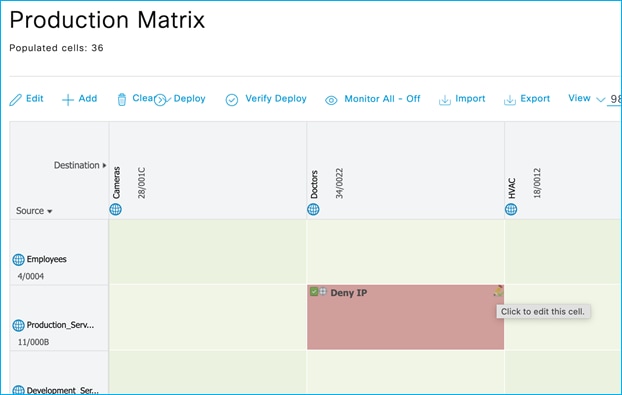Select the Development_Ser... source row label
Image resolution: width=622 pixels, height=395 pixels.
click(x=63, y=390)
